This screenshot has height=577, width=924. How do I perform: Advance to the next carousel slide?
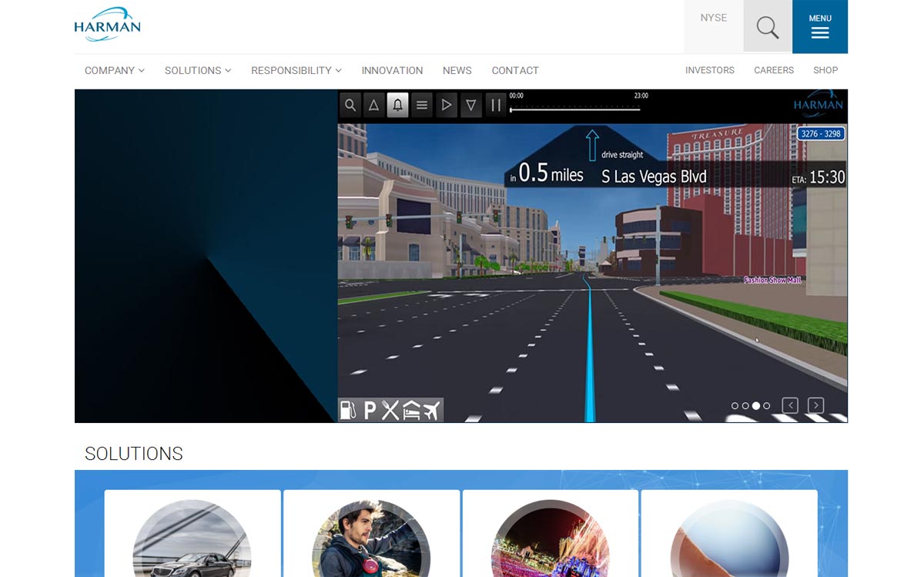(815, 405)
